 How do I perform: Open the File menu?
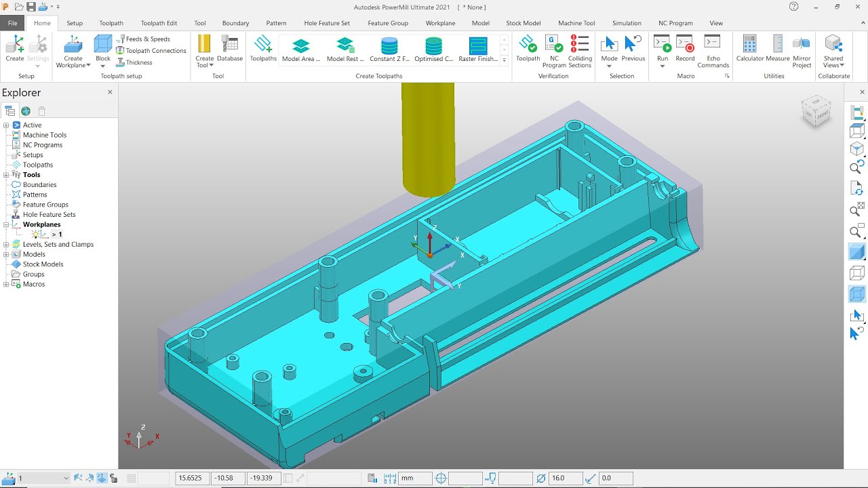click(13, 23)
